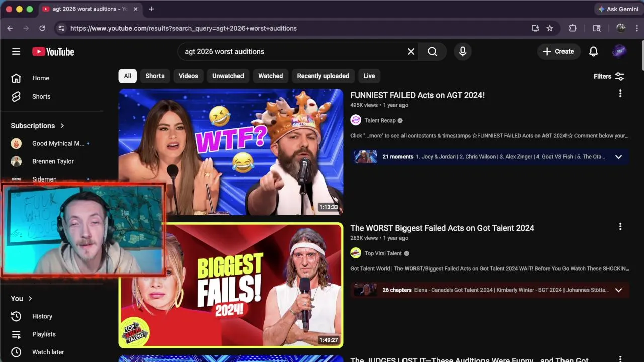Expand the 21 moments chevron
This screenshot has height=362, width=644.
(618, 157)
